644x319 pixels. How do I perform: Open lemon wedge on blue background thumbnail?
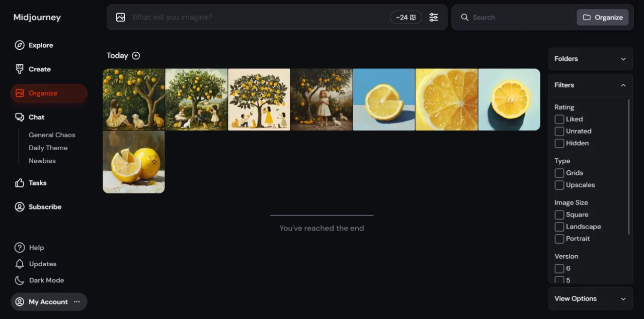point(384,99)
